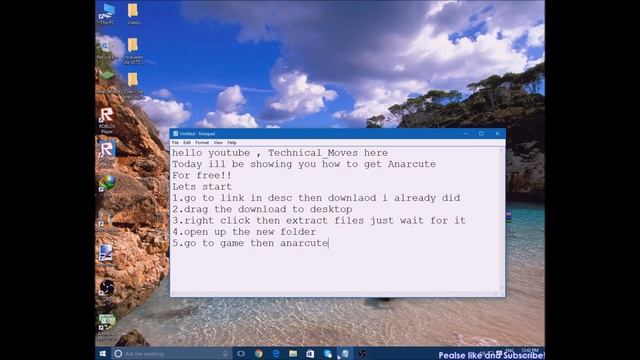The width and height of the screenshot is (640, 360).
Task: Open Microsoft Edge from taskbar
Action: click(276, 353)
